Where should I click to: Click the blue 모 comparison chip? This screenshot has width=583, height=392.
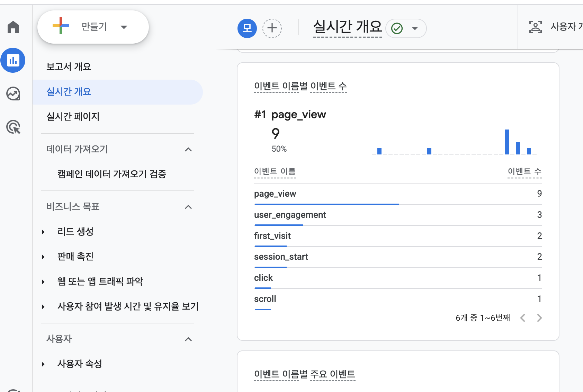pyautogui.click(x=247, y=28)
